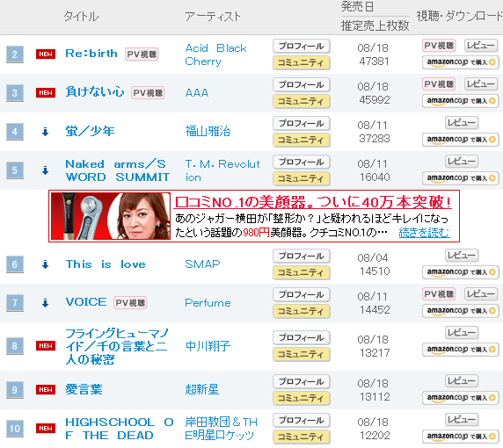This screenshot has height=448, width=503.
Task: Click PV視聴 badge next to Re:birth title
Action: click(x=142, y=54)
